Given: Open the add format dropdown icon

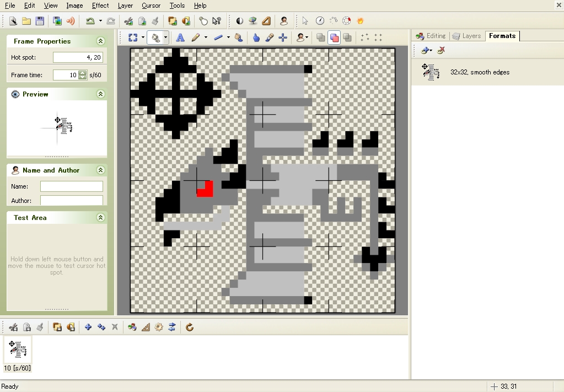Looking at the screenshot, I should click(x=427, y=50).
